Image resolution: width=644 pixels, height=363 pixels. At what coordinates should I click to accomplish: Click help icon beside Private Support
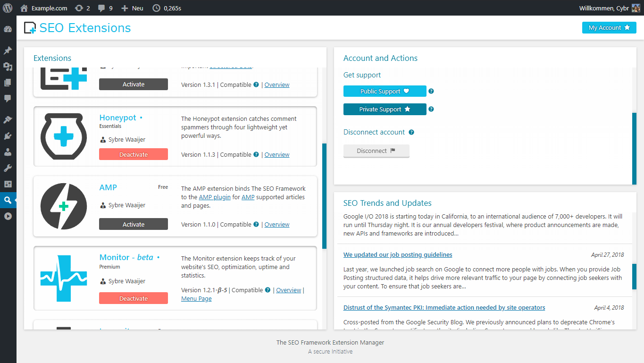point(431,109)
